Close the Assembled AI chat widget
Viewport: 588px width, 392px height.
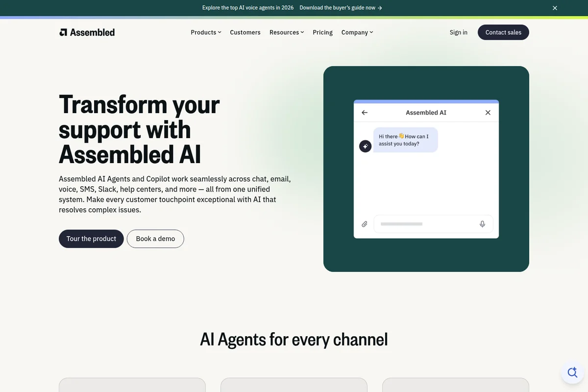click(x=488, y=112)
